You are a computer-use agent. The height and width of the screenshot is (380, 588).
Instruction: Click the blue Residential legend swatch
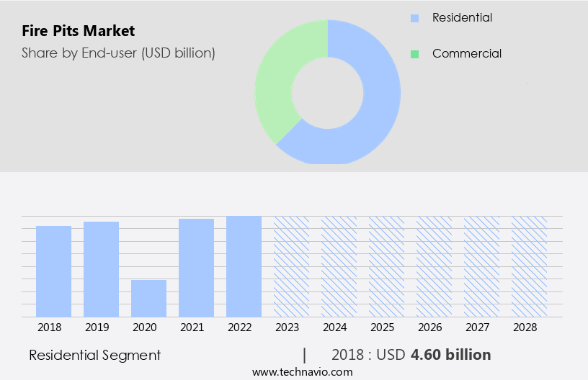(414, 17)
